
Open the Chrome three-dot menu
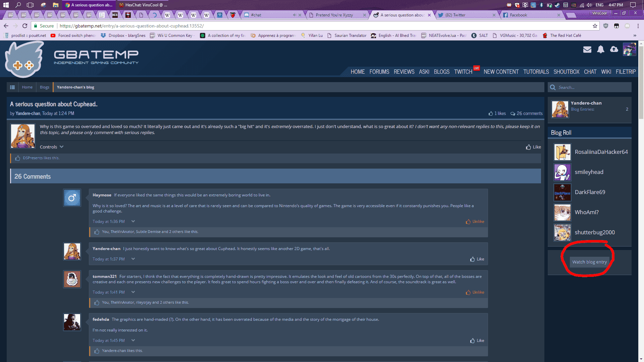(x=638, y=26)
